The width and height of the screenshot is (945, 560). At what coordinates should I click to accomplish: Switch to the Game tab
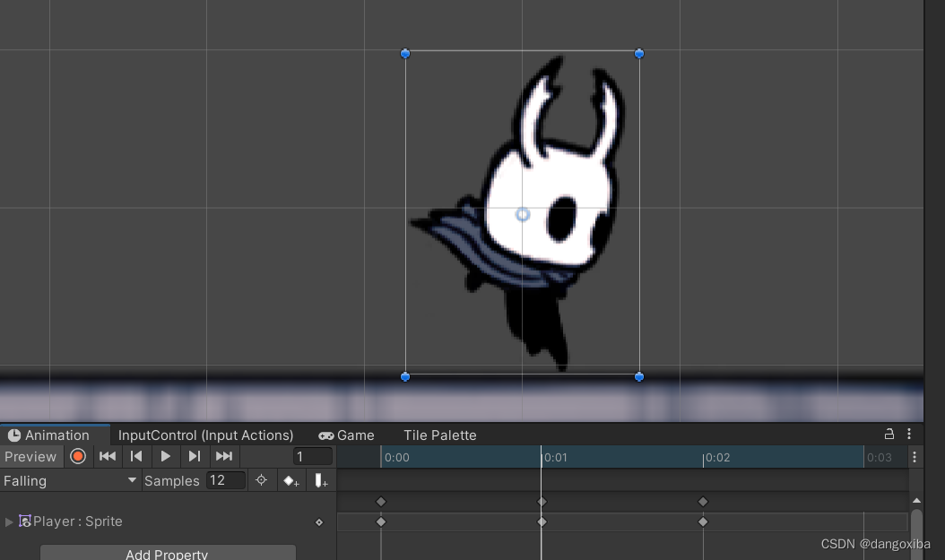pyautogui.click(x=347, y=435)
